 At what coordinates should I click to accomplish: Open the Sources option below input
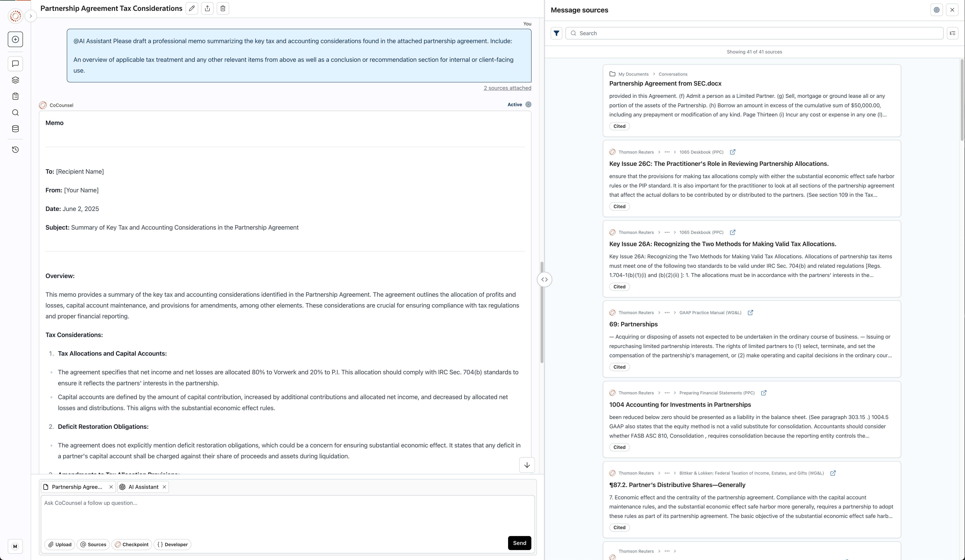tap(93, 544)
